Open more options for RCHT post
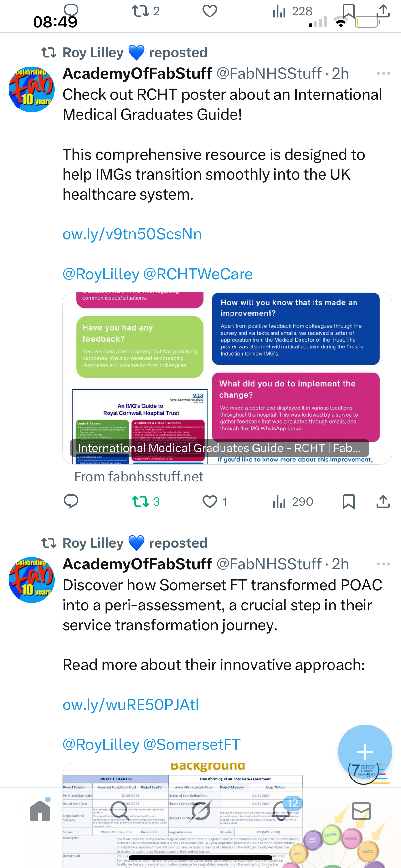401x868 pixels. tap(384, 73)
